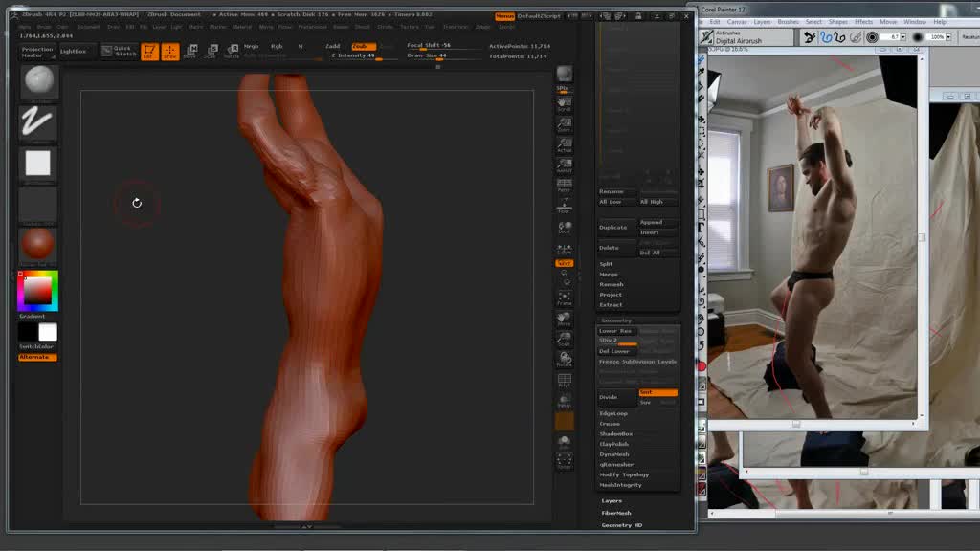This screenshot has width=980, height=551.
Task: Toggle the M material channel
Action: 301,46
